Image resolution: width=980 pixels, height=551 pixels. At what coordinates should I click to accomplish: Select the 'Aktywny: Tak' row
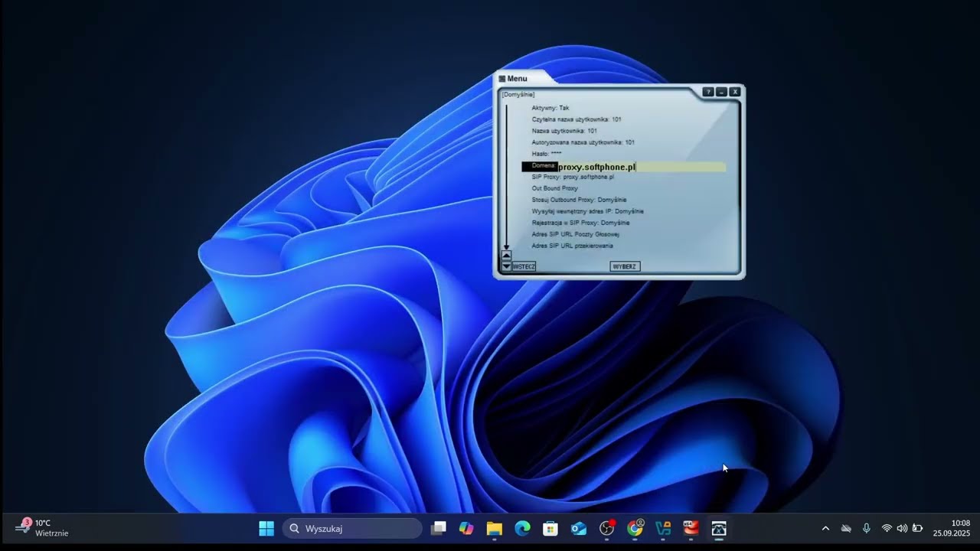pyautogui.click(x=550, y=108)
